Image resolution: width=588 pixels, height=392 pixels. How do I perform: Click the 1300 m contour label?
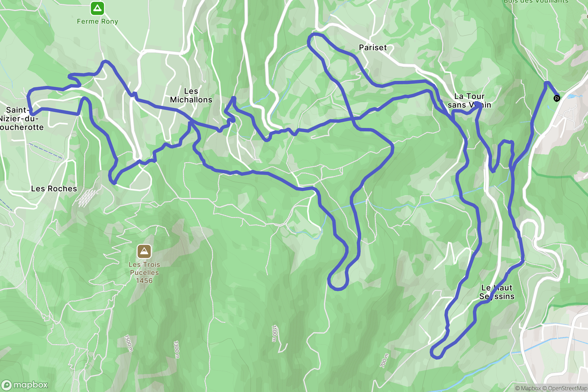click(x=176, y=349)
